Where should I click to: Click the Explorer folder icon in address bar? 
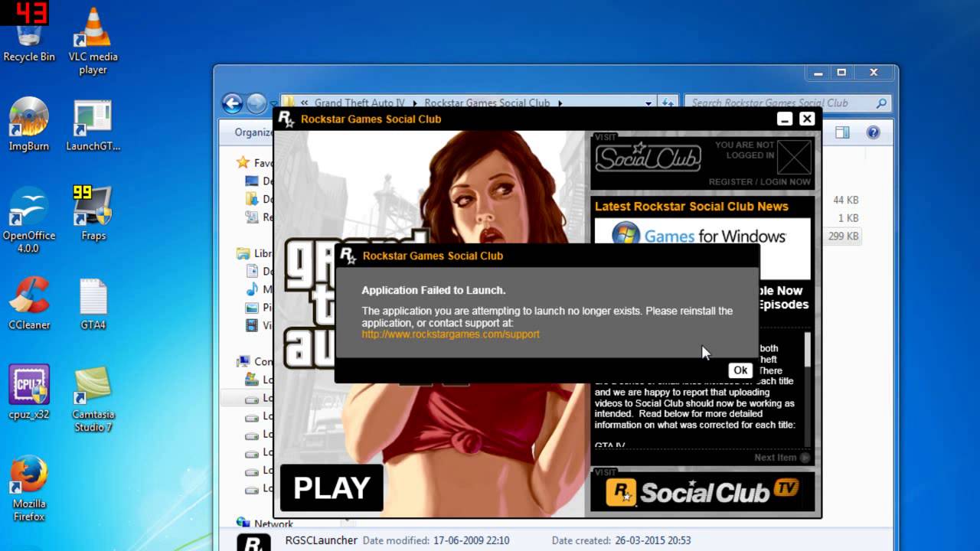coord(289,103)
